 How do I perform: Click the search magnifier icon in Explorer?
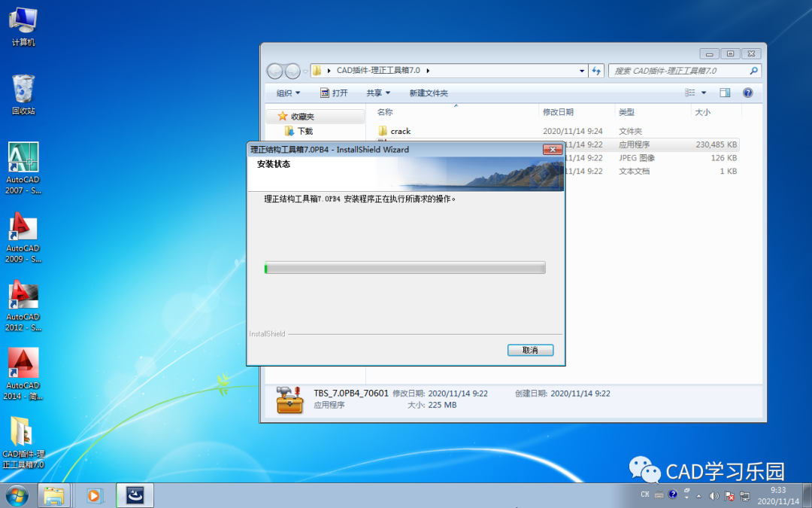(753, 71)
